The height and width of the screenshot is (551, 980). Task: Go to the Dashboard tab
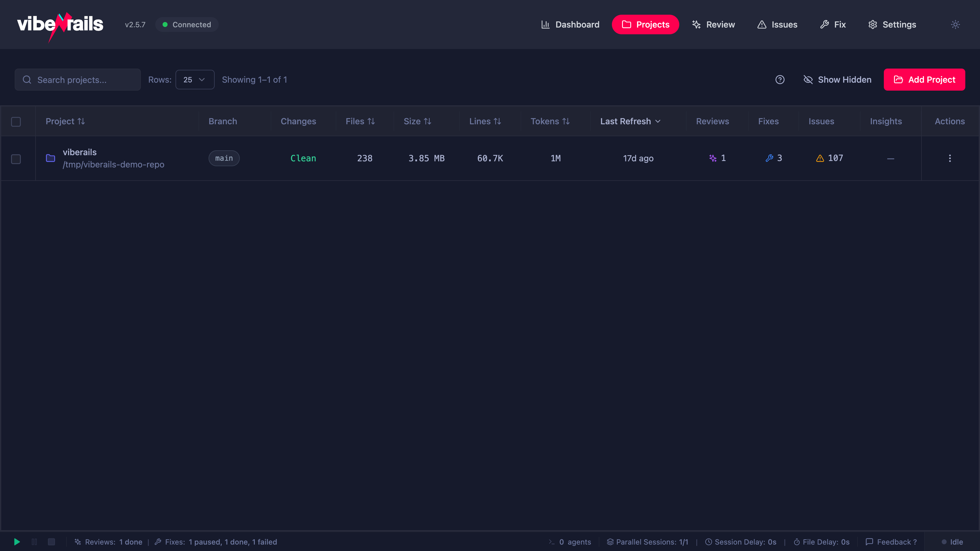(570, 24)
